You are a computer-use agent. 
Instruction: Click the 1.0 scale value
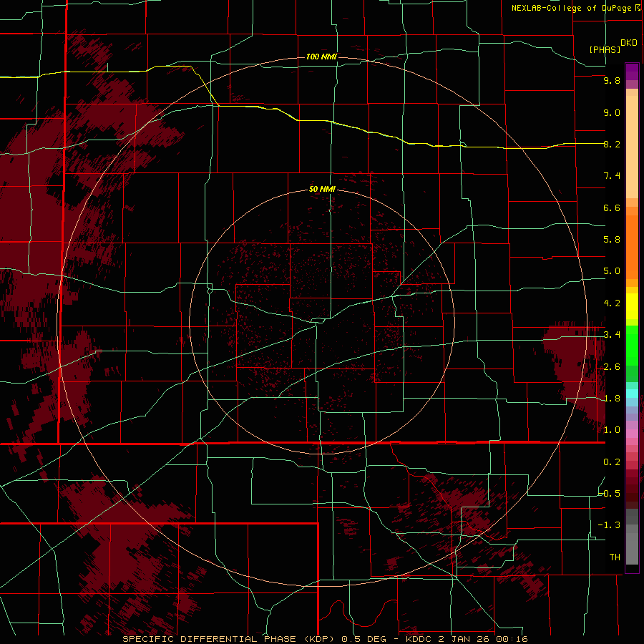[612, 430]
